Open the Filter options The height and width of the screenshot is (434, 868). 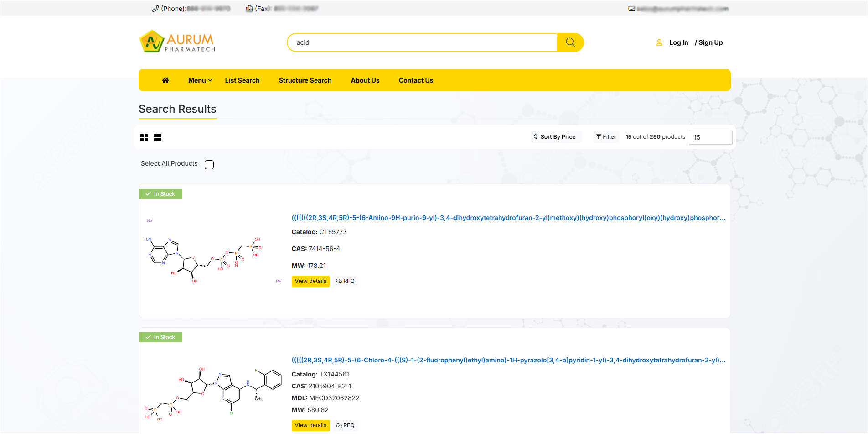tap(606, 137)
